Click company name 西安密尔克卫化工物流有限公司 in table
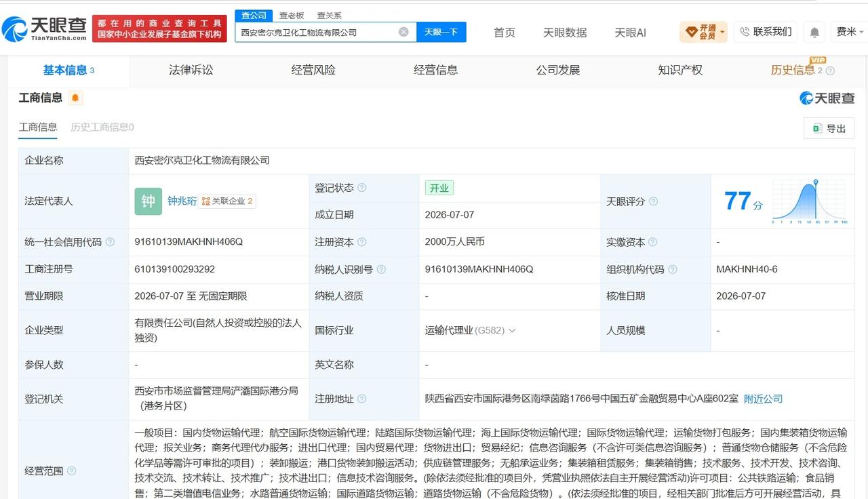Viewport: 868px width, 499px height. [x=202, y=161]
